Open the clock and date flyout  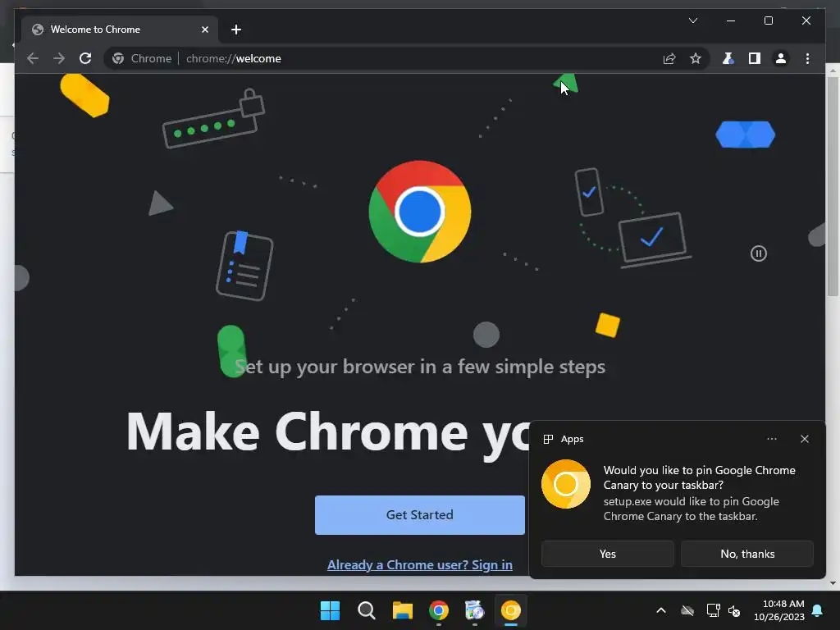[x=779, y=610]
